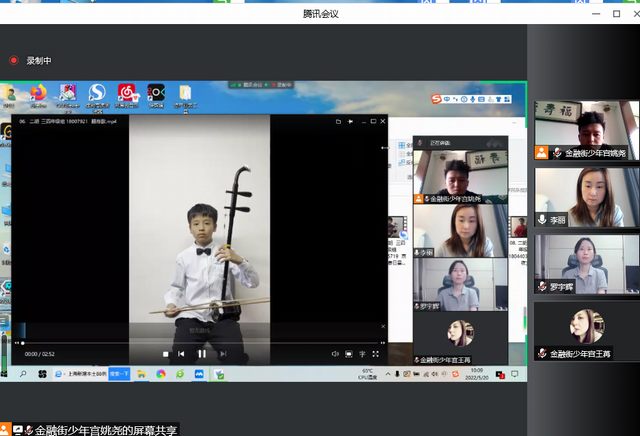Select 李丽 participant video tile
This screenshot has height=436, width=640.
[587, 197]
